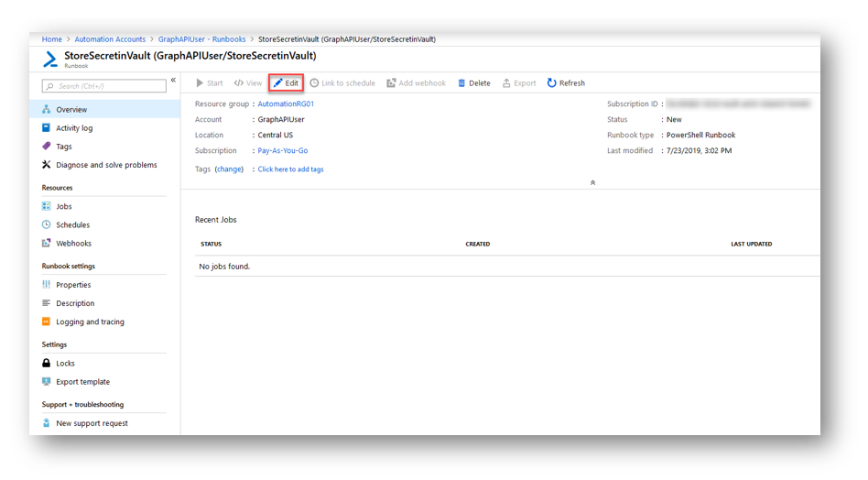Viewport: 868px width, 480px height.
Task: Refresh the runbook overview
Action: 566,83
